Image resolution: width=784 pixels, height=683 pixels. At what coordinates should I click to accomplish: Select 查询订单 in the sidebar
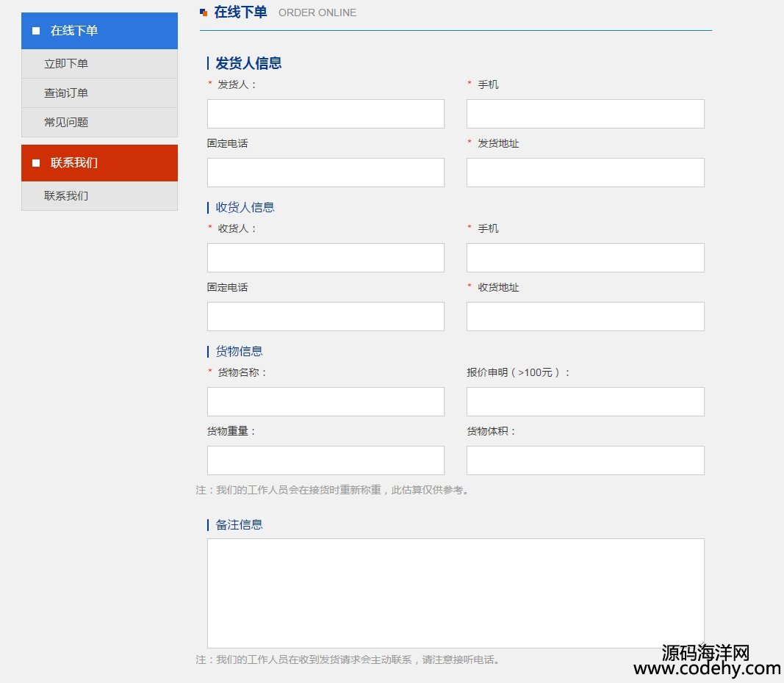coord(66,93)
